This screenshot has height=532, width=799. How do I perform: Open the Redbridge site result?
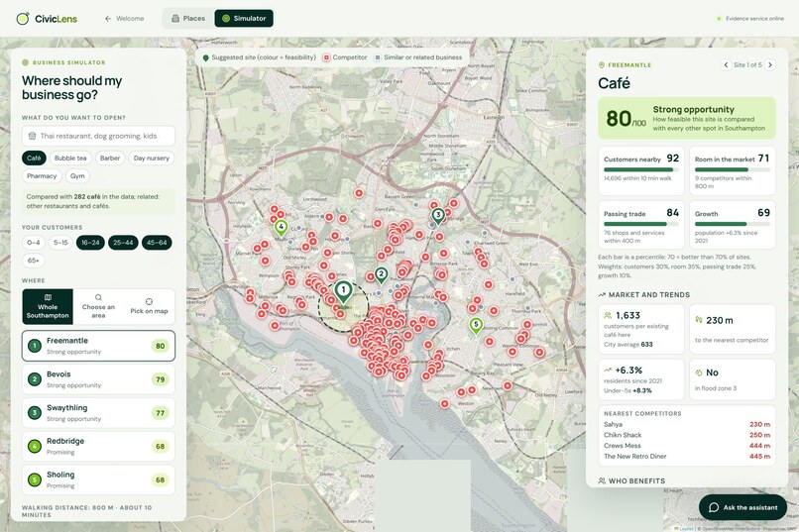98,447
